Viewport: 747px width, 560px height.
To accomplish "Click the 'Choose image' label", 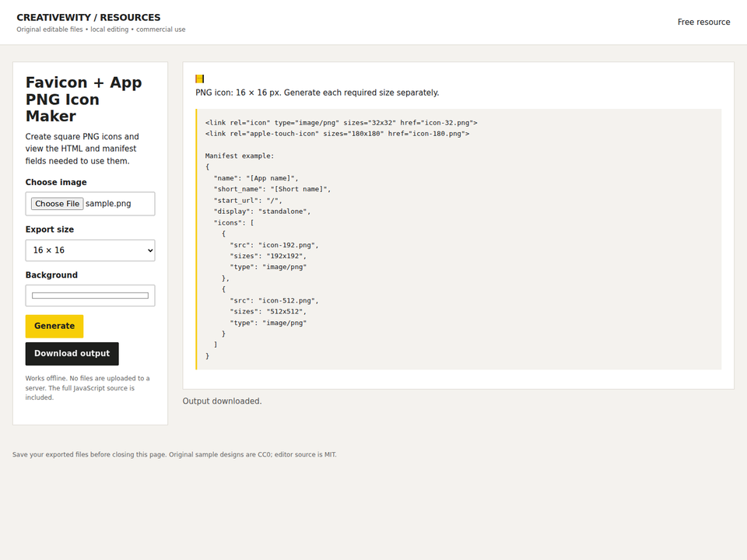I will pos(56,182).
